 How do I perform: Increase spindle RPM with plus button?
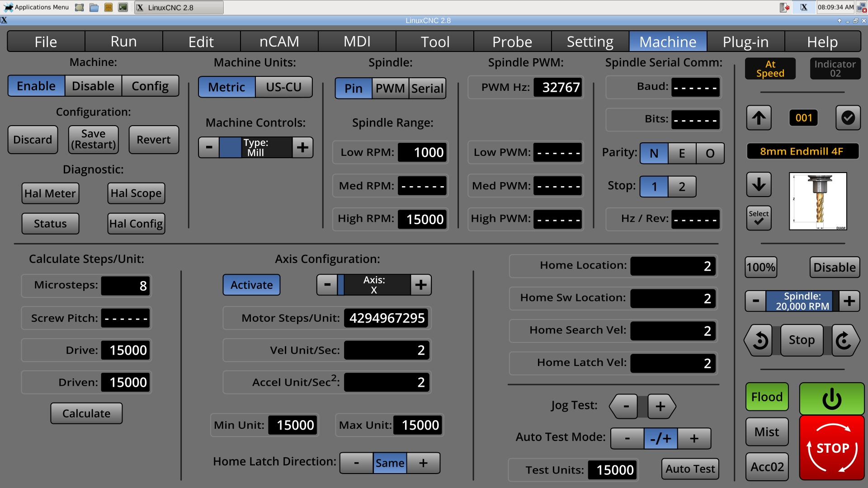849,301
